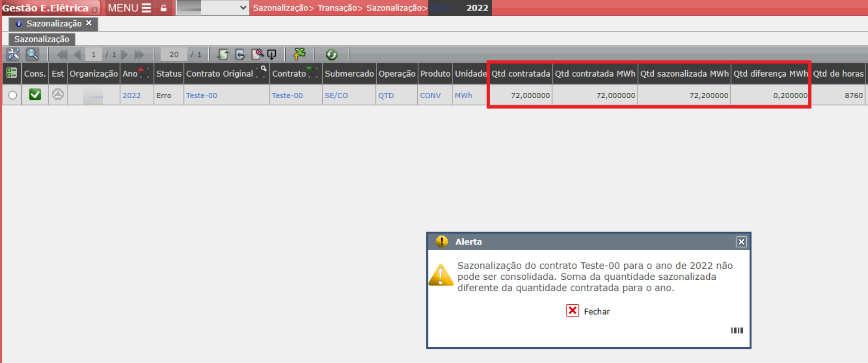Close the Sazonalização tab
This screenshot has width=868, height=363.
pyautogui.click(x=89, y=23)
